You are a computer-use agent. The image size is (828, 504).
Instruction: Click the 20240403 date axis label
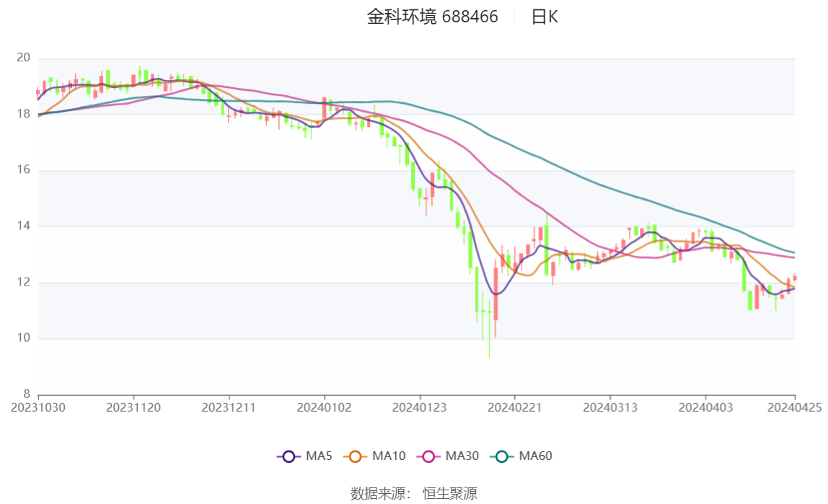point(705,407)
